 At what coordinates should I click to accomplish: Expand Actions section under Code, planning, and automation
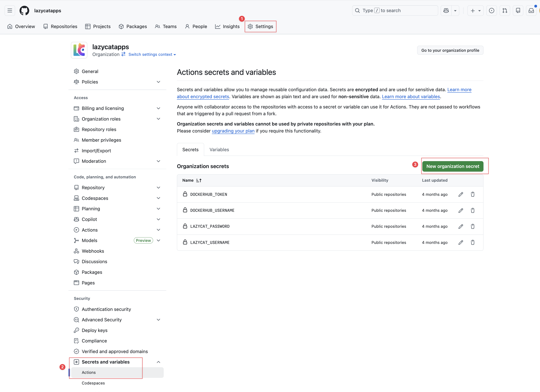pyautogui.click(x=158, y=230)
